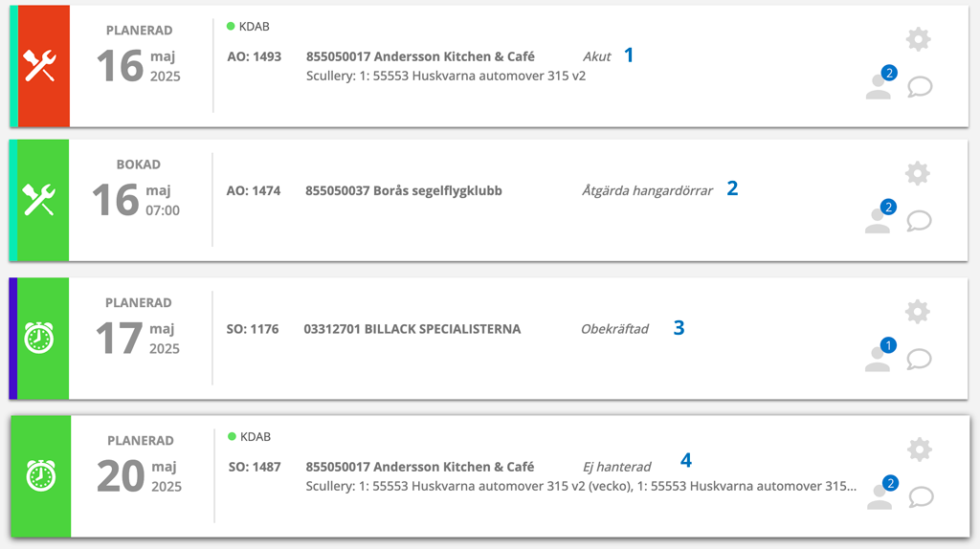Open settings gear for order AO: 1493

click(918, 39)
